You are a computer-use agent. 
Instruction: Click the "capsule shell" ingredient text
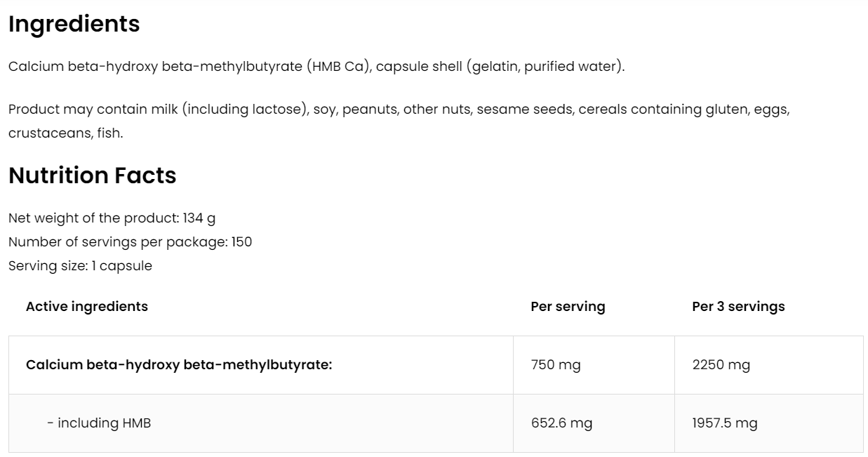point(419,67)
